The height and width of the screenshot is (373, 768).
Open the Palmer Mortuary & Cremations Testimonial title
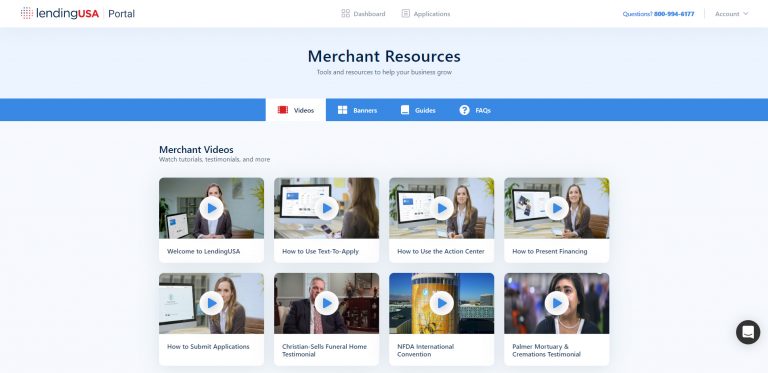click(547, 350)
